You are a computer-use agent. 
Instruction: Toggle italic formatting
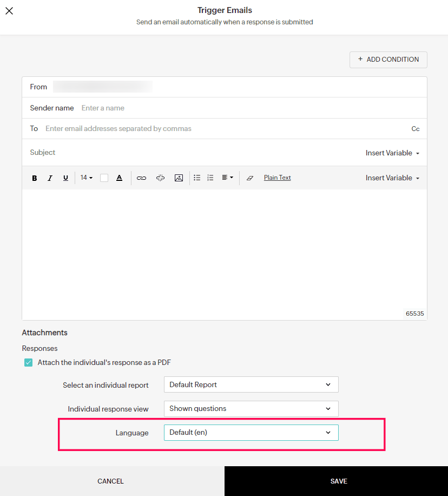point(50,178)
